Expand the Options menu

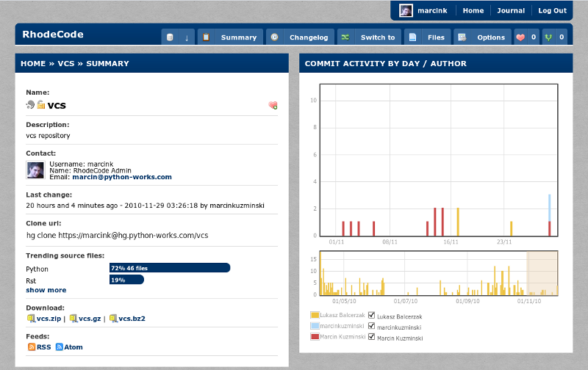483,37
